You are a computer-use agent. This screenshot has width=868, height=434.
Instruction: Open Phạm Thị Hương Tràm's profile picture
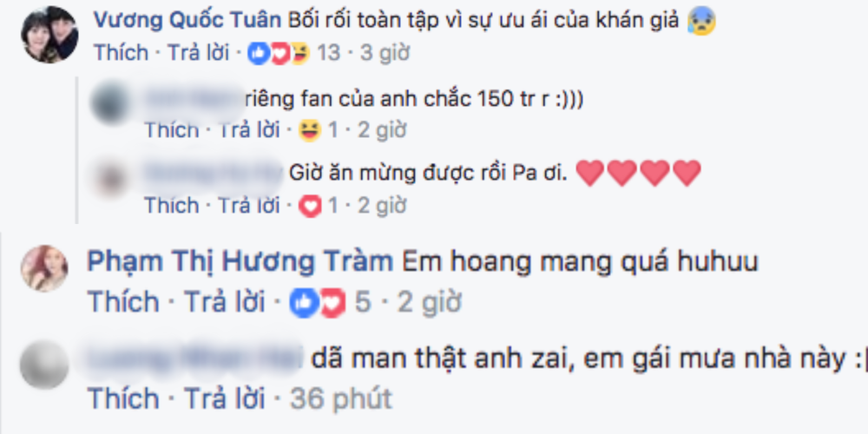(x=44, y=268)
